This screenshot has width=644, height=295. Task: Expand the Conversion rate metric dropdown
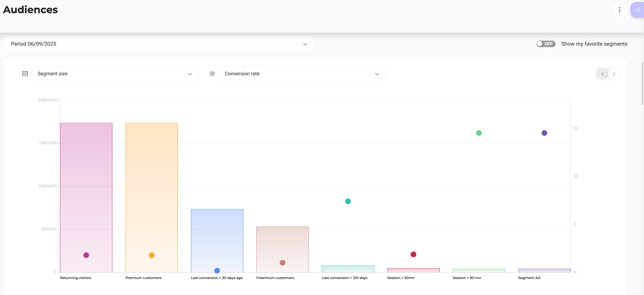[x=302, y=74]
